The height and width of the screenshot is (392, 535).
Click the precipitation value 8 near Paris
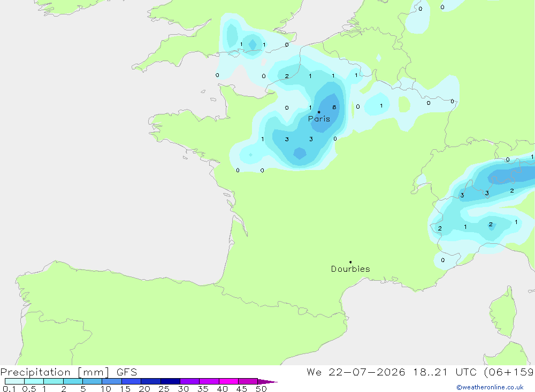pyautogui.click(x=334, y=107)
